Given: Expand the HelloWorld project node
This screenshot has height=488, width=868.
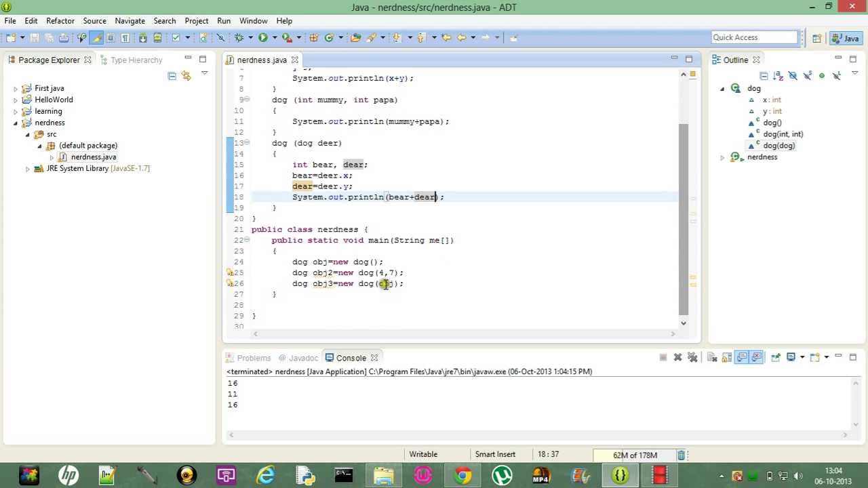Looking at the screenshot, I should click(16, 100).
